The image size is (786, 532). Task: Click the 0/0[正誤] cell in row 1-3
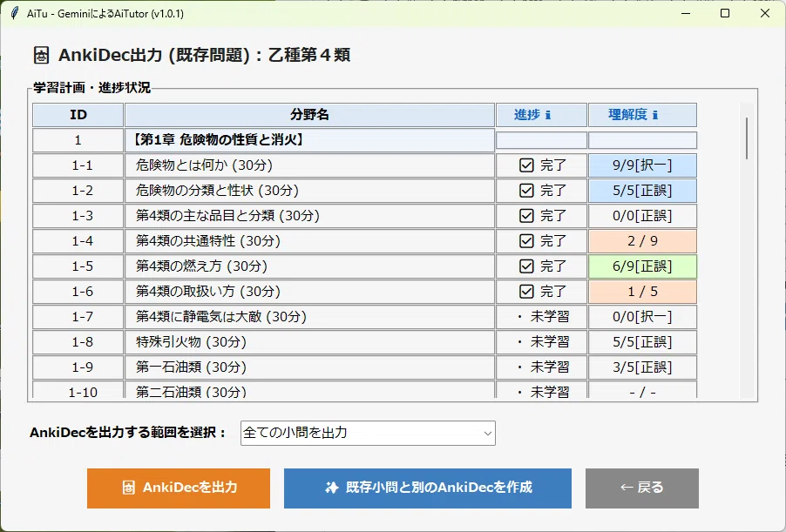[x=642, y=216]
